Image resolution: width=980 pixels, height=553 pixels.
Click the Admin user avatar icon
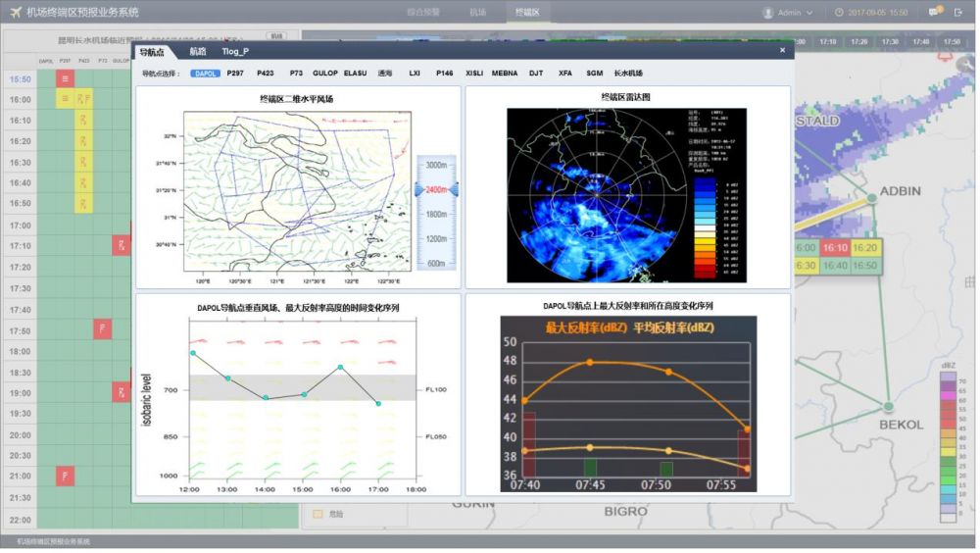767,13
